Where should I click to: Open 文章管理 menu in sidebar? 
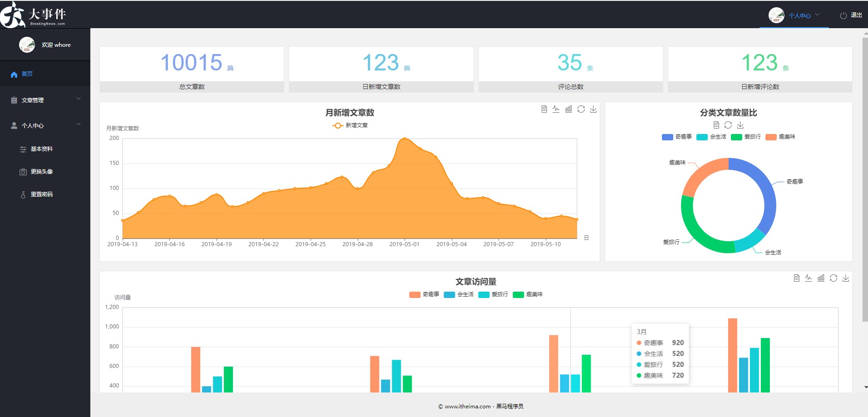coord(45,100)
